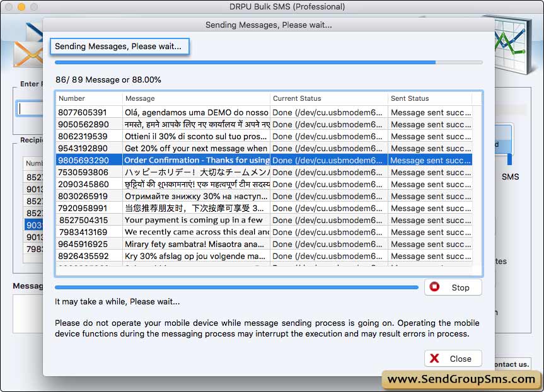
Task: Select row with number 7920958991
Action: tap(264, 208)
